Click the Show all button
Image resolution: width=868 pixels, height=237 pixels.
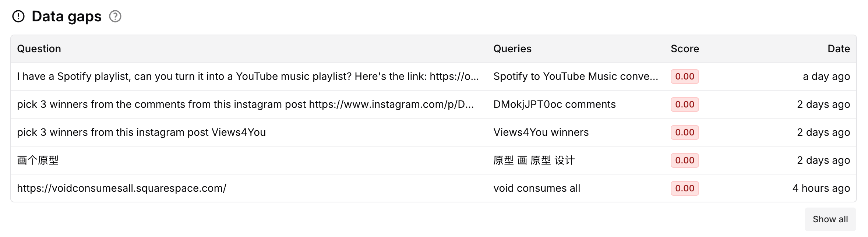pyautogui.click(x=830, y=219)
